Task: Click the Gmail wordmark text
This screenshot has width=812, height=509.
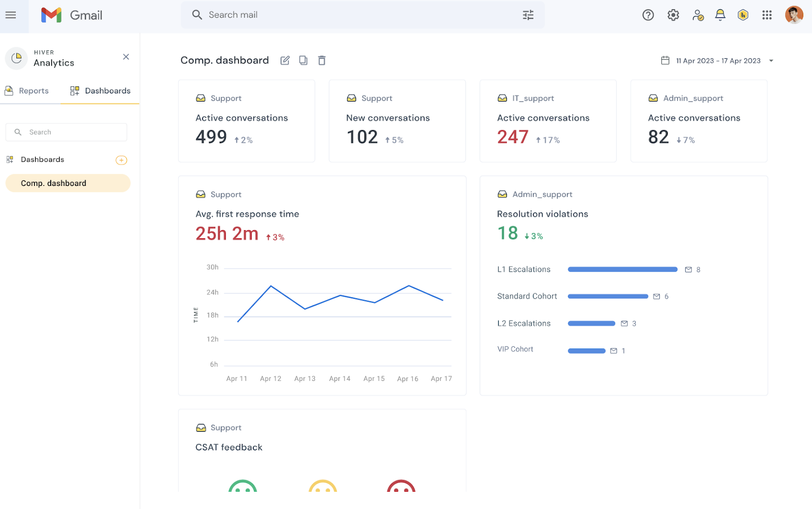Action: pos(86,15)
